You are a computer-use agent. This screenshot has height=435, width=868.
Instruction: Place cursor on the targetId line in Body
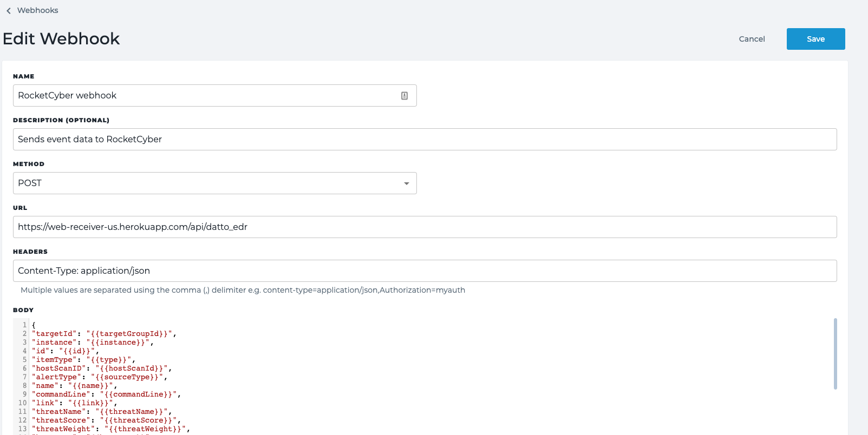click(x=104, y=334)
